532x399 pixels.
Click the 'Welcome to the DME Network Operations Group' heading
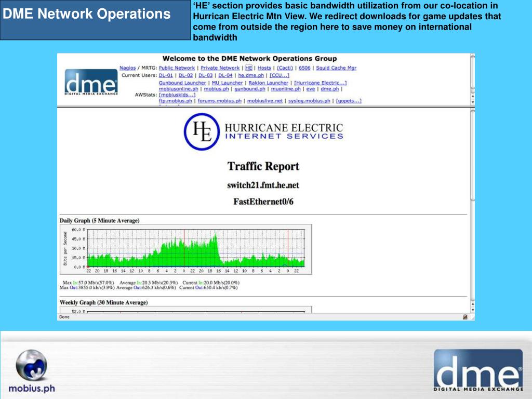(x=250, y=58)
